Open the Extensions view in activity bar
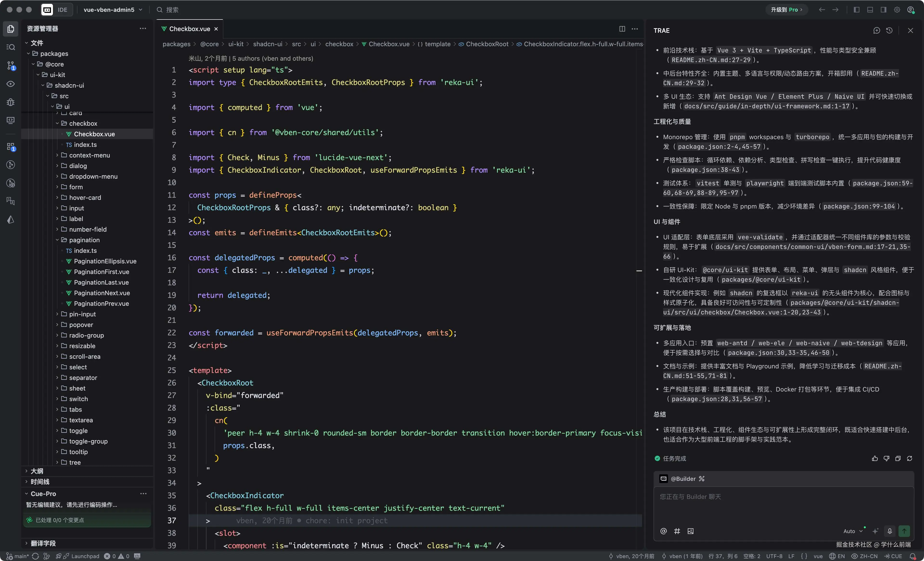Screen dimensions: 924x561 (x=11, y=147)
